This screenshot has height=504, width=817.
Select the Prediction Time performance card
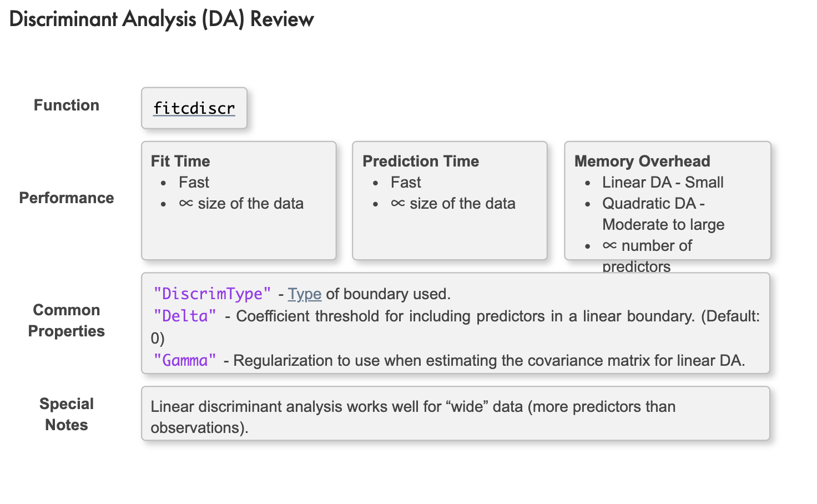450,200
